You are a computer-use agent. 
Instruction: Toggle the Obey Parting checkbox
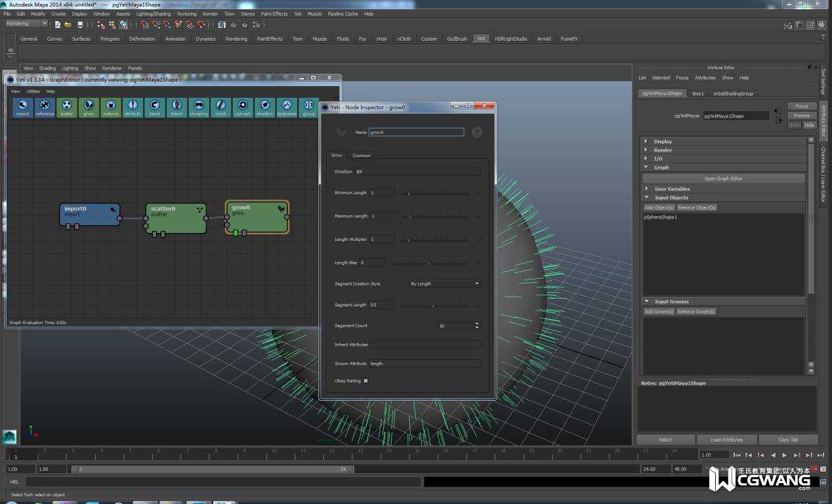coord(365,381)
